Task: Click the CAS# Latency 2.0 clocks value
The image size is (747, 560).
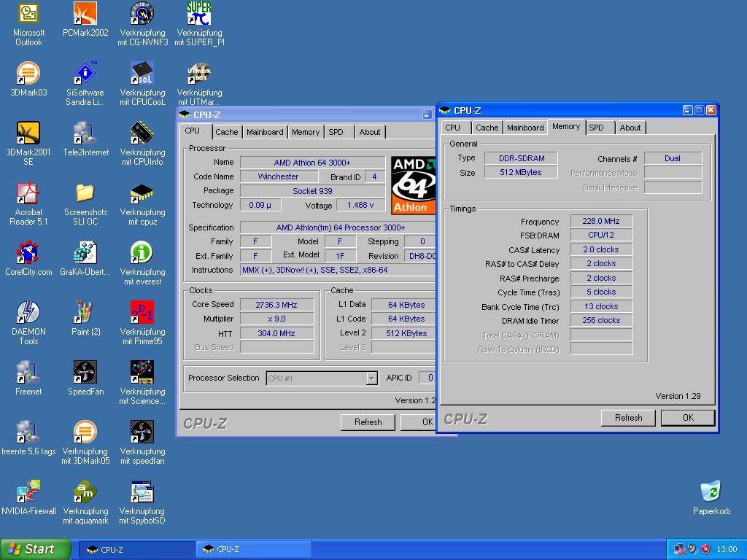Action: click(x=601, y=249)
